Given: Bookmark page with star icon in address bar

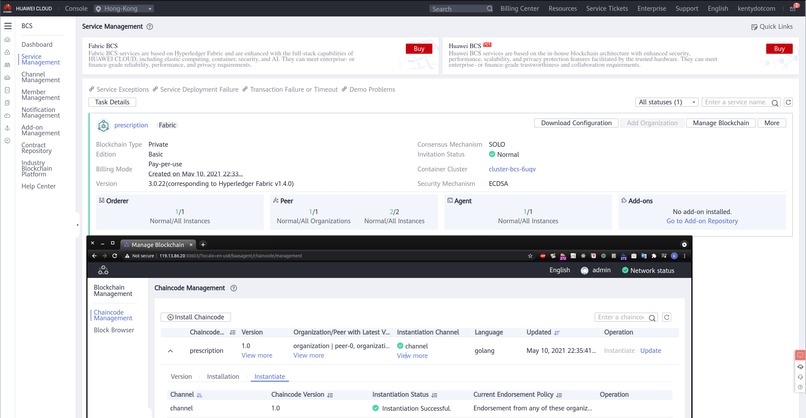Looking at the screenshot, I should click(530, 256).
